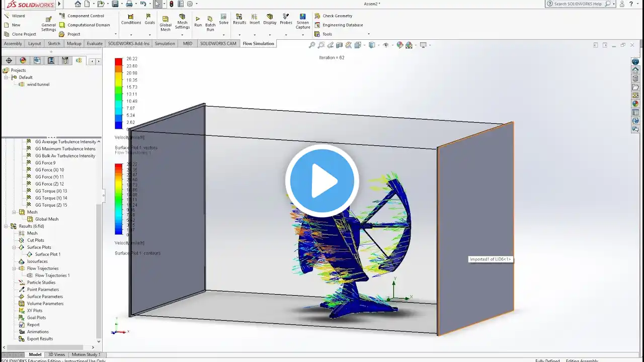Click the Mesh Settings icon
The height and width of the screenshot is (362, 644).
pyautogui.click(x=182, y=17)
